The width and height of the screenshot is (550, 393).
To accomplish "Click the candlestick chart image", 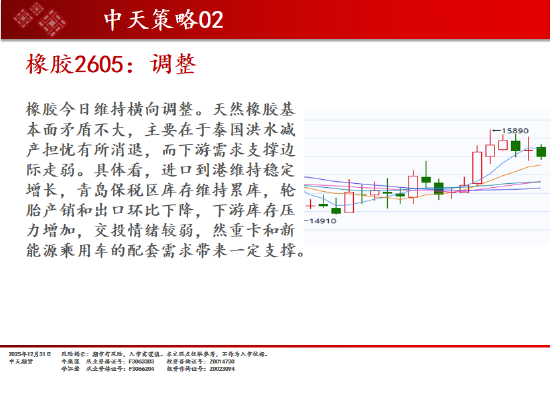I will tap(427, 177).
